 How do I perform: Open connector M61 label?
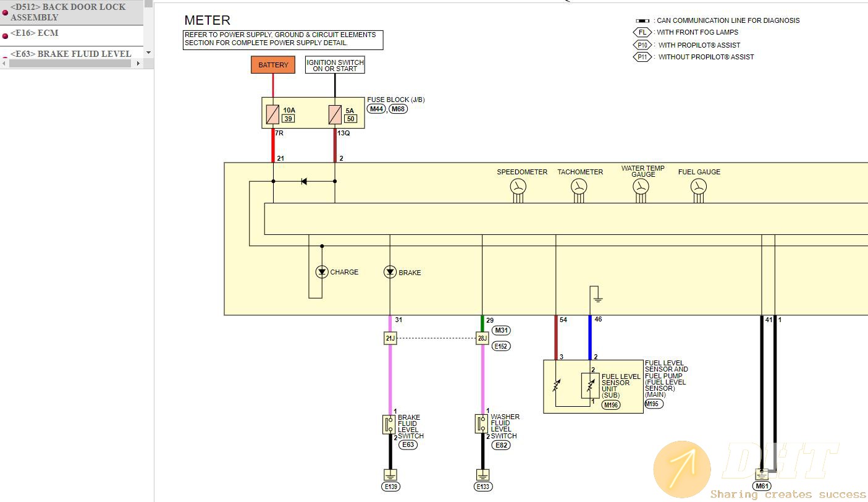pyautogui.click(x=762, y=486)
